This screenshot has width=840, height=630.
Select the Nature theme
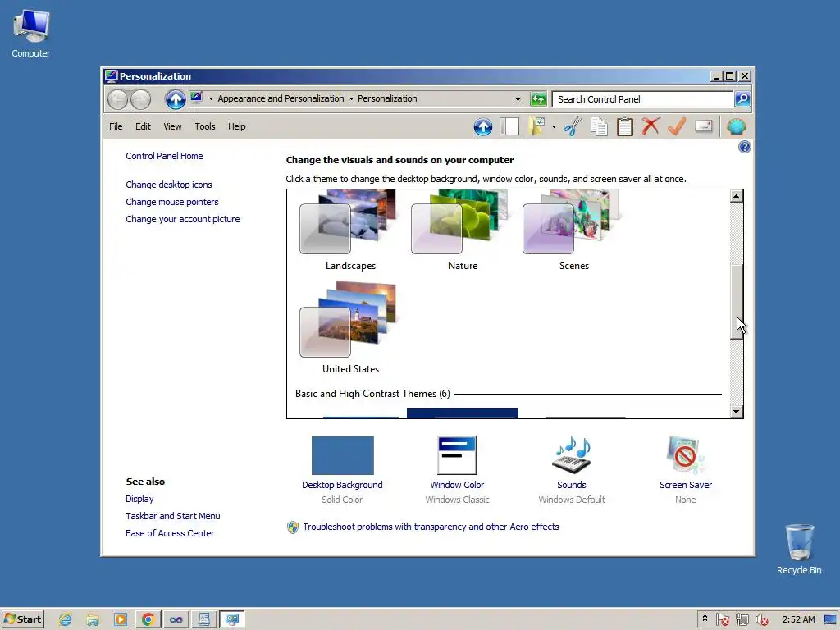click(x=463, y=231)
